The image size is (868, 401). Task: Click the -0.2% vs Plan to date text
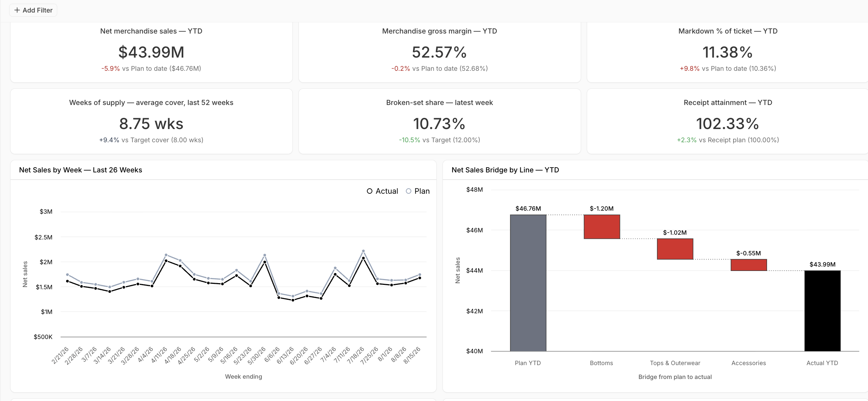pyautogui.click(x=439, y=68)
